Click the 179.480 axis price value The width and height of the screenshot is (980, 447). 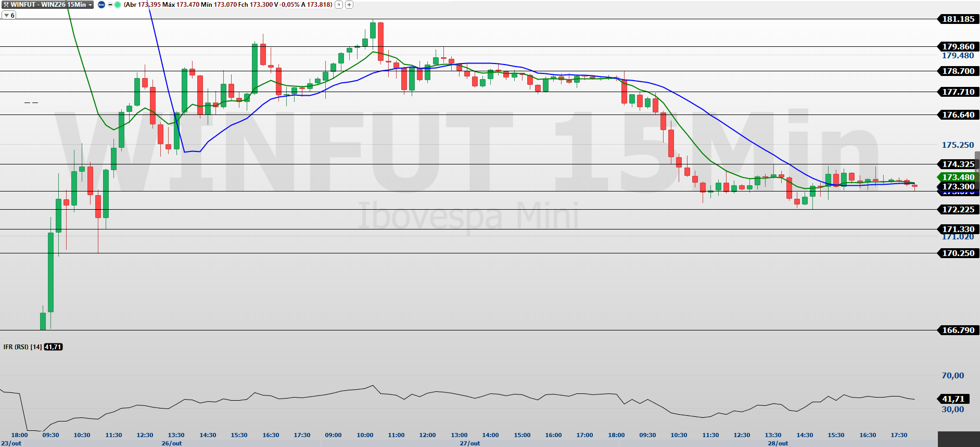(x=958, y=56)
